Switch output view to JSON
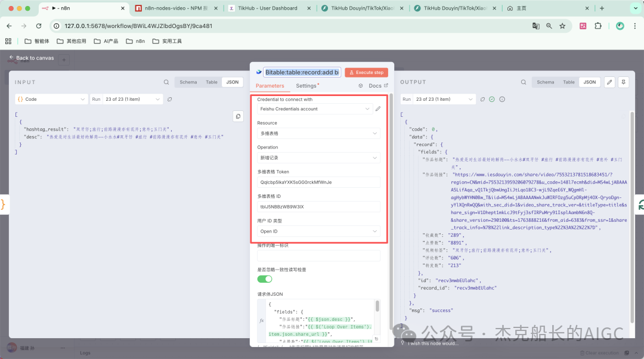Screen dimensions: 644x359 click(590, 82)
